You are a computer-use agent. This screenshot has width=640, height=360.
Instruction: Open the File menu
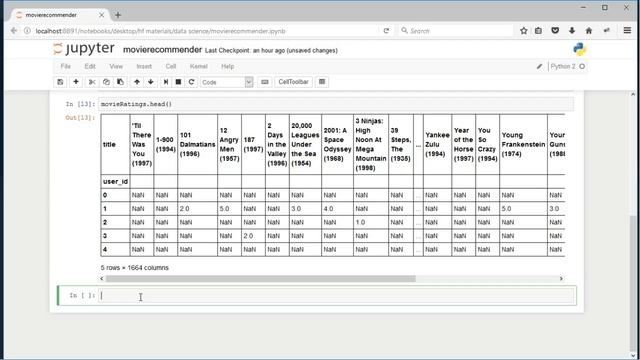[66, 66]
